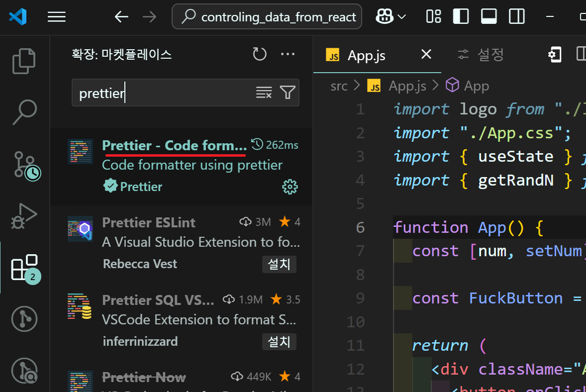Click the 'inferrinizzard' publisher name
586x392 pixels.
tap(140, 342)
